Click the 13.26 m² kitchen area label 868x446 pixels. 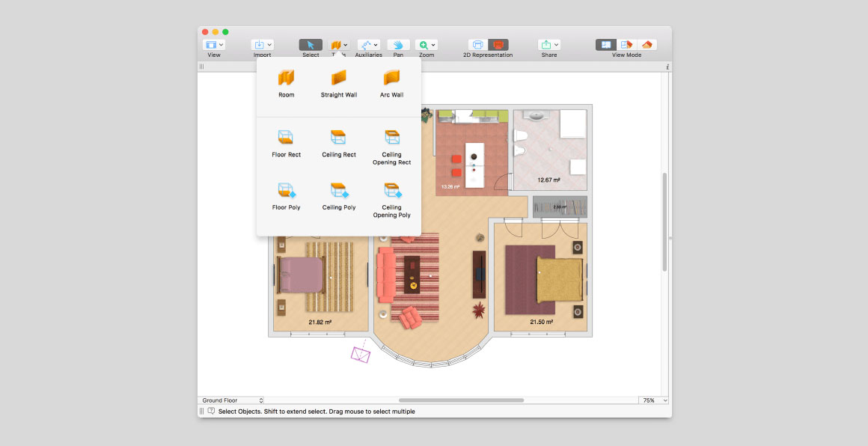450,187
